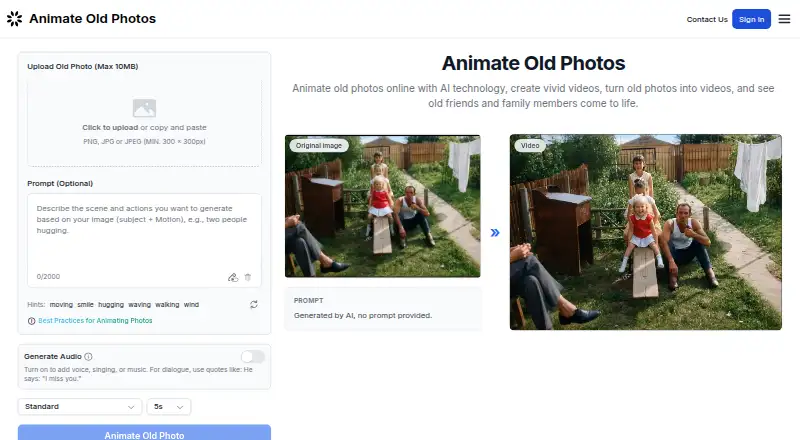800x440 pixels.
Task: Click the '0/2000' character counter
Action: tap(48, 277)
